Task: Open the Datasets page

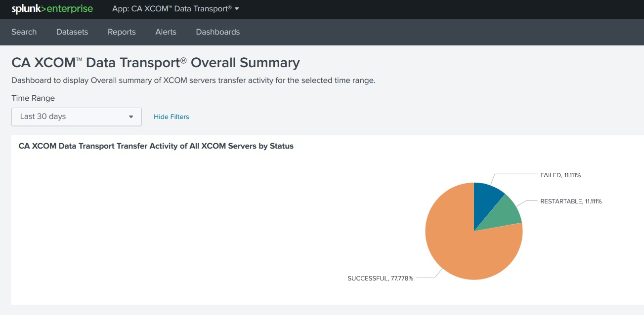Action: click(72, 32)
